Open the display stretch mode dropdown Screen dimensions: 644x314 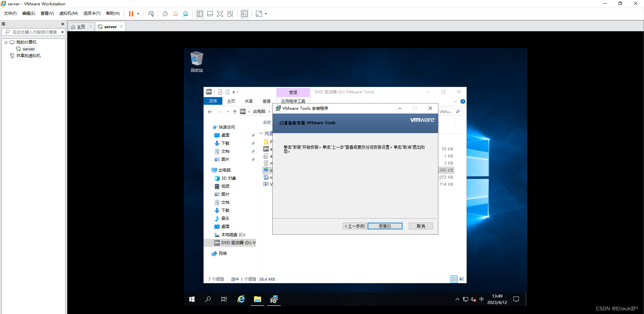click(265, 14)
